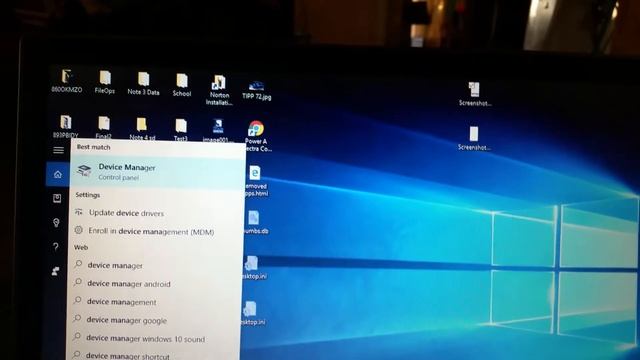Click the Best match heading text
640x360 pixels.
point(93,147)
